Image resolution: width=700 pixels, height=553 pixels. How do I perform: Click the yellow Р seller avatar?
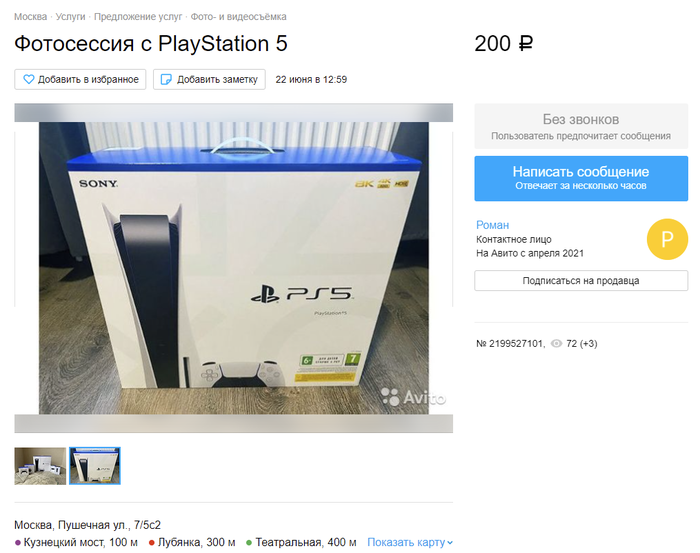(667, 239)
